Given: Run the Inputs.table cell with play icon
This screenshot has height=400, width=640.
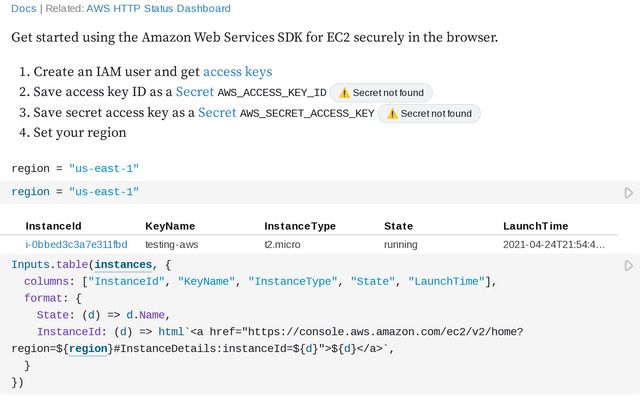Looking at the screenshot, I should 628,266.
